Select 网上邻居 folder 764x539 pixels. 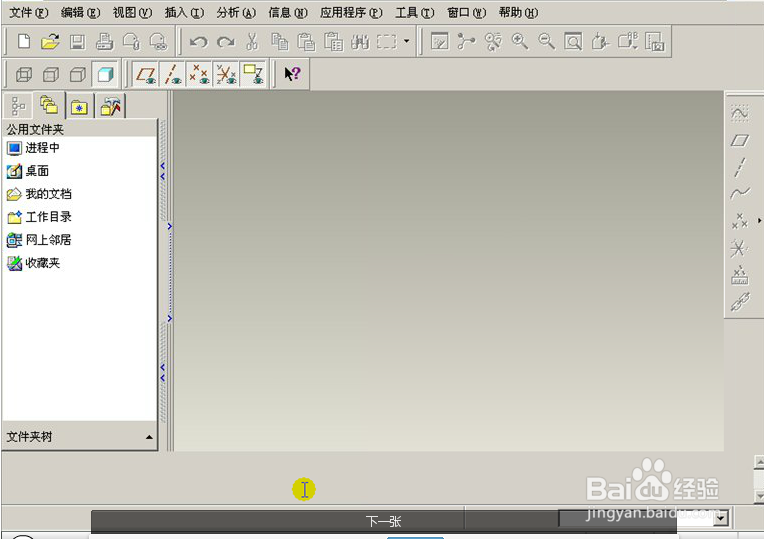click(x=39, y=240)
